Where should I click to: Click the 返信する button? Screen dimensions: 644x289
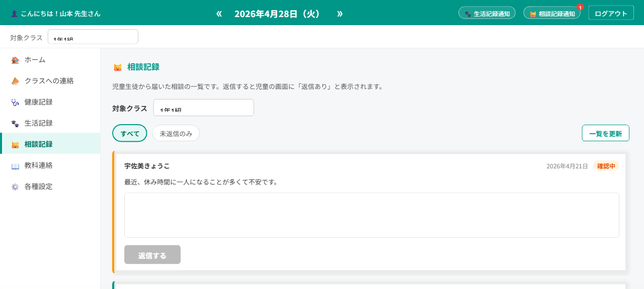(x=152, y=255)
